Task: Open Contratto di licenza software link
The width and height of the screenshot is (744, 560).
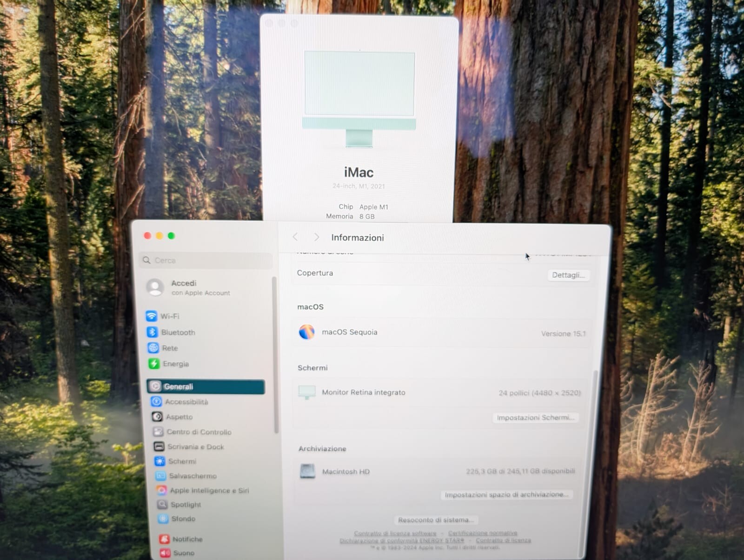Action: coord(395,533)
